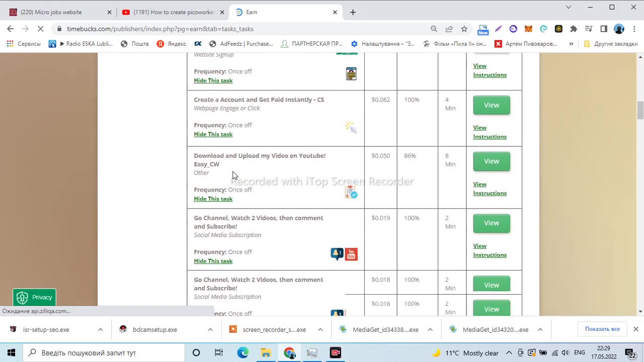644x362 pixels.
Task: Open the MetaMask fox extension
Action: click(x=528, y=29)
